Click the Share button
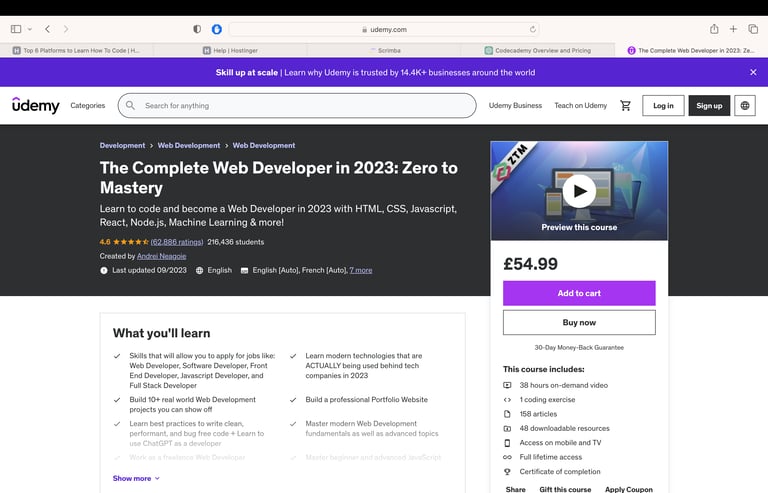This screenshot has width=768, height=493. point(515,489)
